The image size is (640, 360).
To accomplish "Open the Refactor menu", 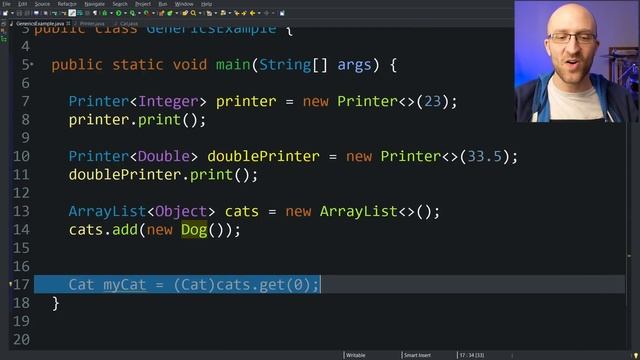I will pyautogui.click(x=67, y=4).
